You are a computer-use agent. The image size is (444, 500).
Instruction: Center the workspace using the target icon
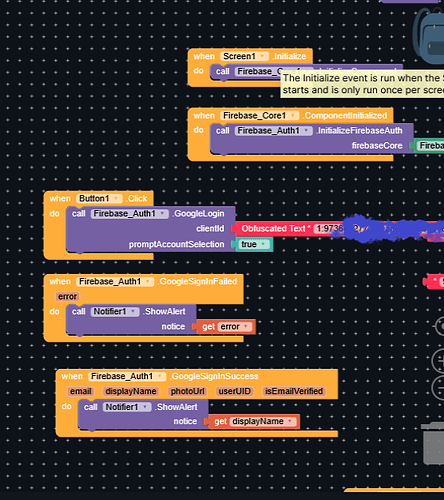(x=439, y=326)
